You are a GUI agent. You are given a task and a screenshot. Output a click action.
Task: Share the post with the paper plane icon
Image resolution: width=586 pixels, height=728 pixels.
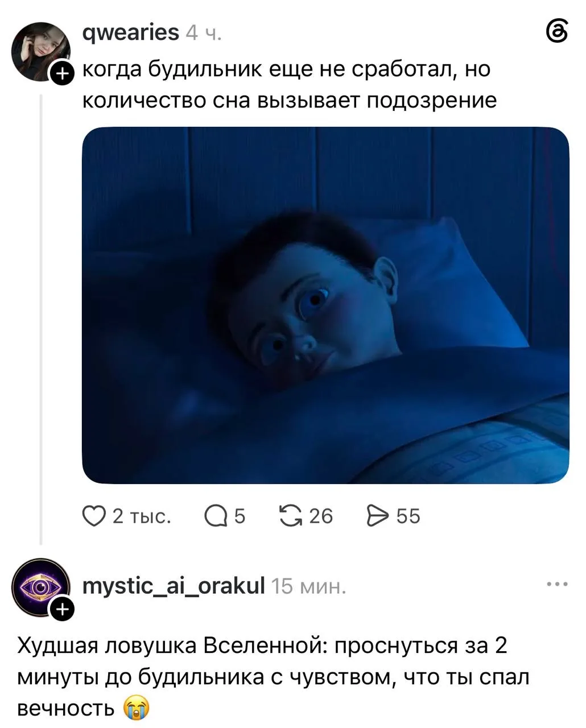(377, 516)
